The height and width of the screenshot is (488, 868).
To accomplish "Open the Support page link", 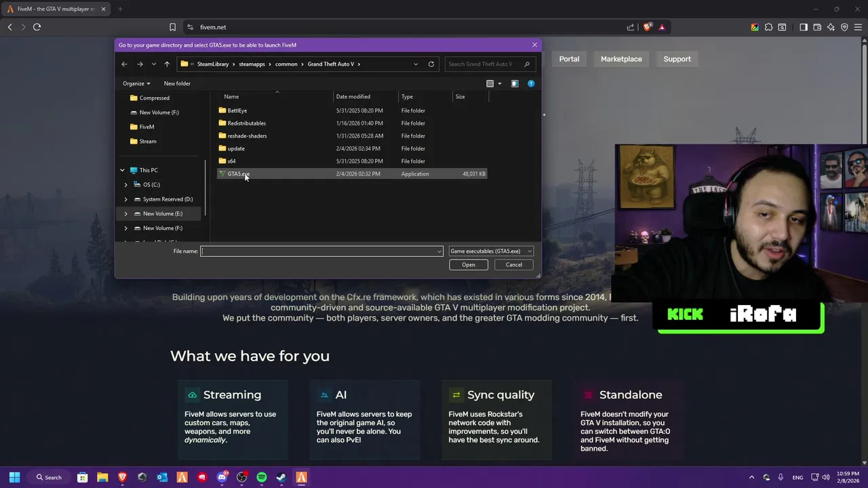I will [677, 59].
